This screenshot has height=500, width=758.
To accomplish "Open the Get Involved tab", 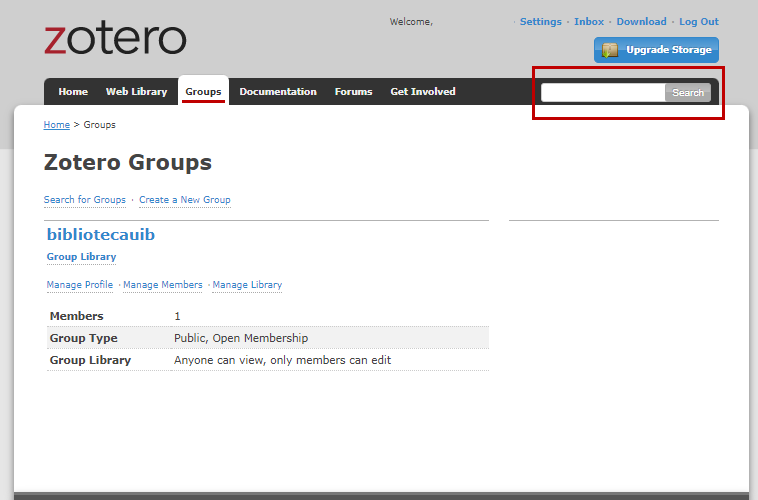I will (423, 91).
